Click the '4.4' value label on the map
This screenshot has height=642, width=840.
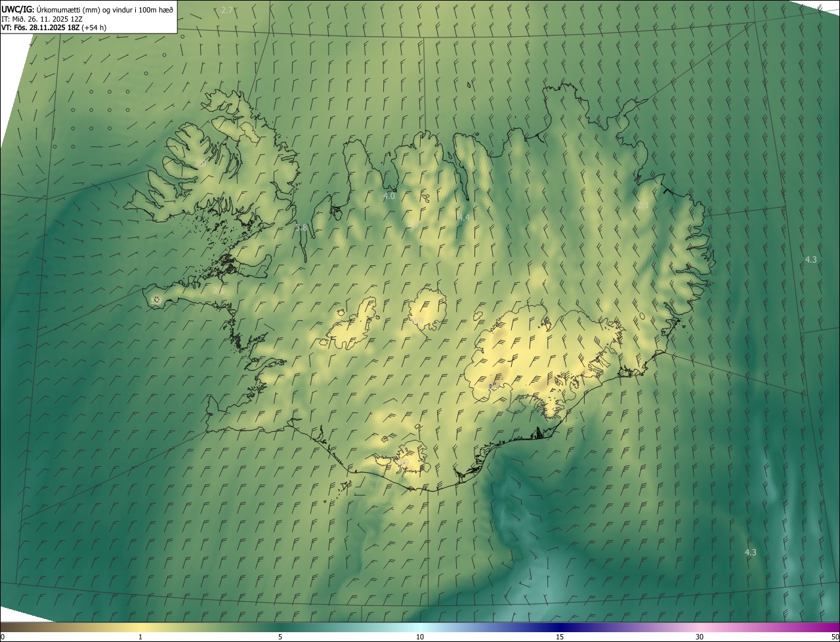pos(464,217)
